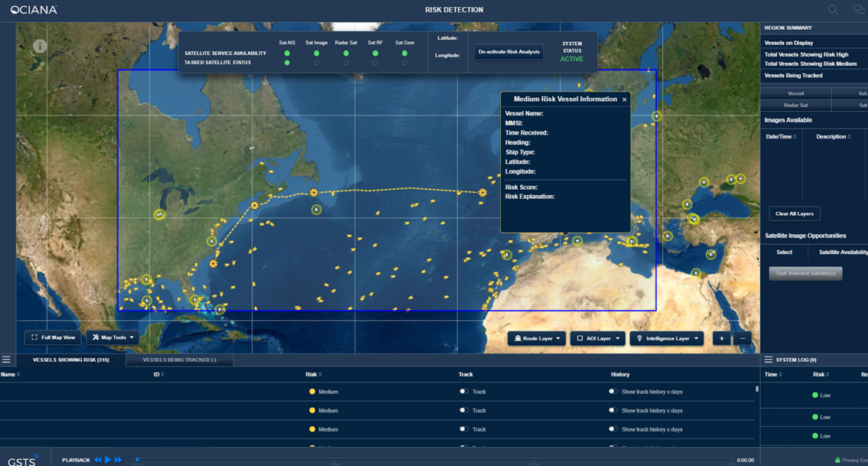Click the Clear All Layers button
The width and height of the screenshot is (868, 466).
(x=795, y=213)
